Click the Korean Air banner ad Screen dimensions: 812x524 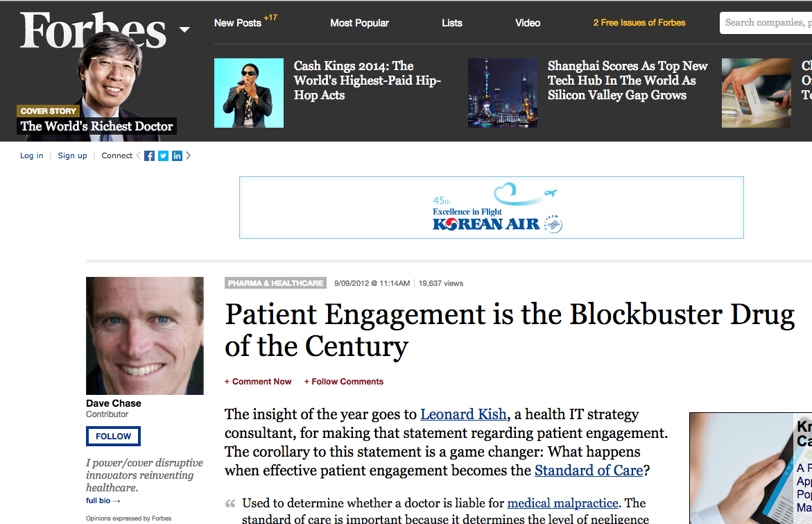[x=491, y=208]
